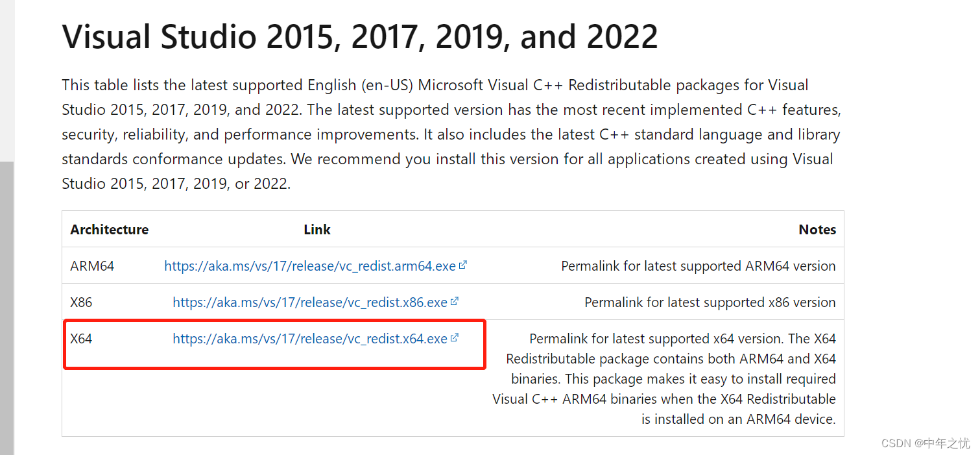This screenshot has width=980, height=455.
Task: Click the external-link icon after the ARM64 link
Action: [463, 265]
